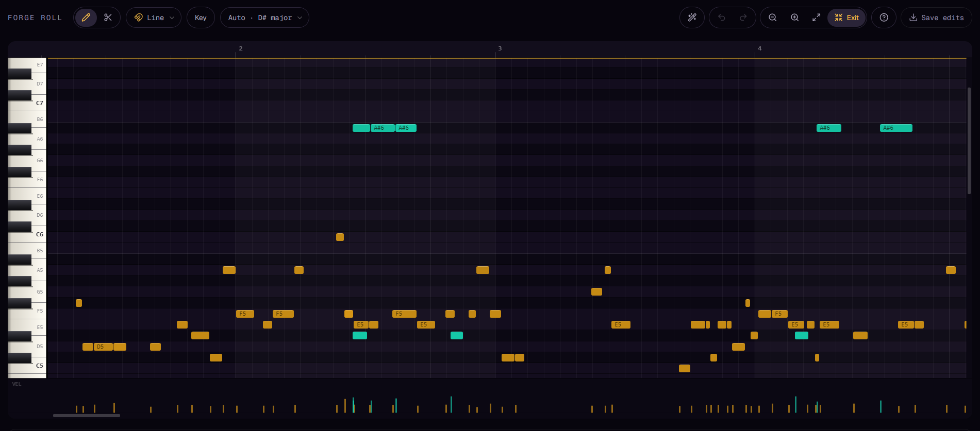Toggle the Key button

tap(201, 18)
